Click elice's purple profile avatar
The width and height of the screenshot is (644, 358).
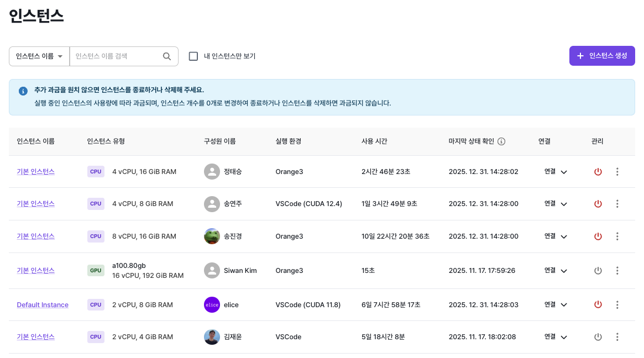point(212,304)
